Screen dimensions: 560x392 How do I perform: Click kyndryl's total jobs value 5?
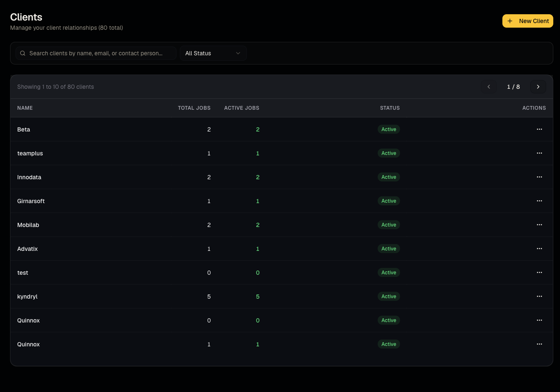tap(209, 297)
